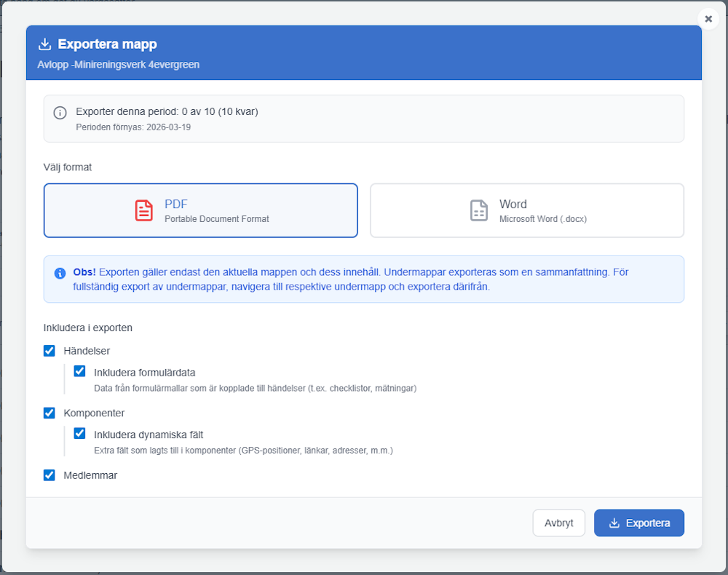Click the 'Microsoft Word (.docx)' description
This screenshot has width=728, height=575.
click(x=543, y=219)
